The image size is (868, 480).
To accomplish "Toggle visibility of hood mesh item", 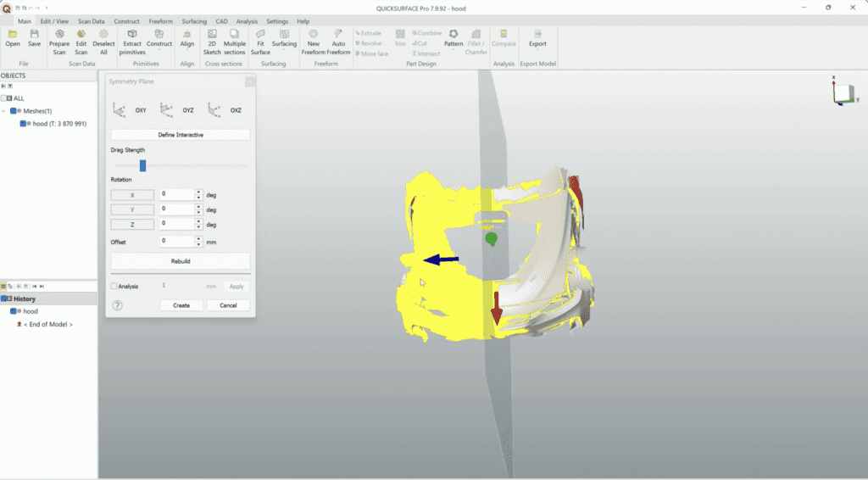I will (x=25, y=124).
